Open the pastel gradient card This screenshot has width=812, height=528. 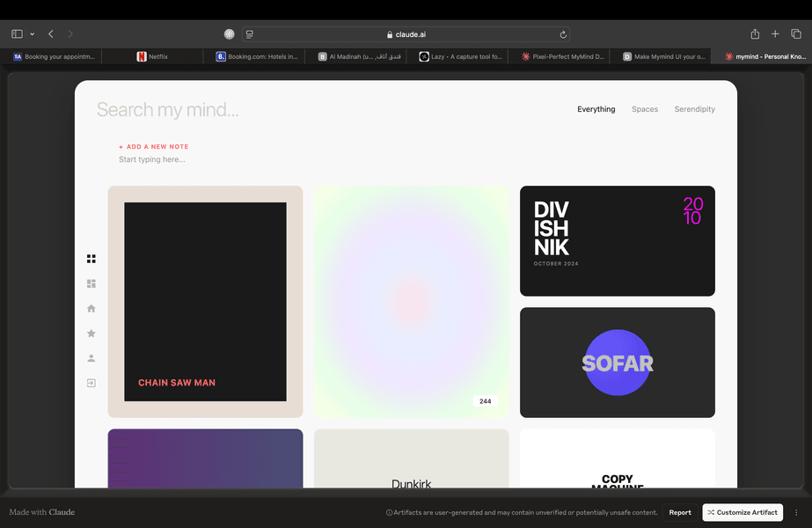pos(411,302)
